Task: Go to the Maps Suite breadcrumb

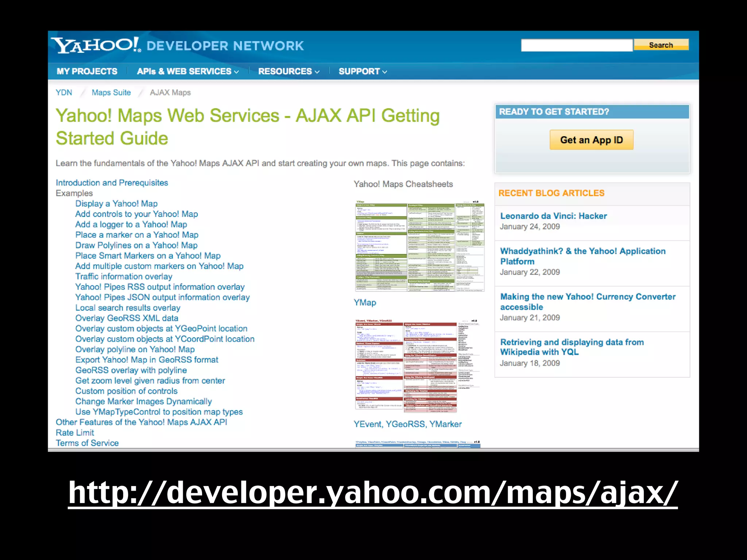Action: pyautogui.click(x=111, y=93)
